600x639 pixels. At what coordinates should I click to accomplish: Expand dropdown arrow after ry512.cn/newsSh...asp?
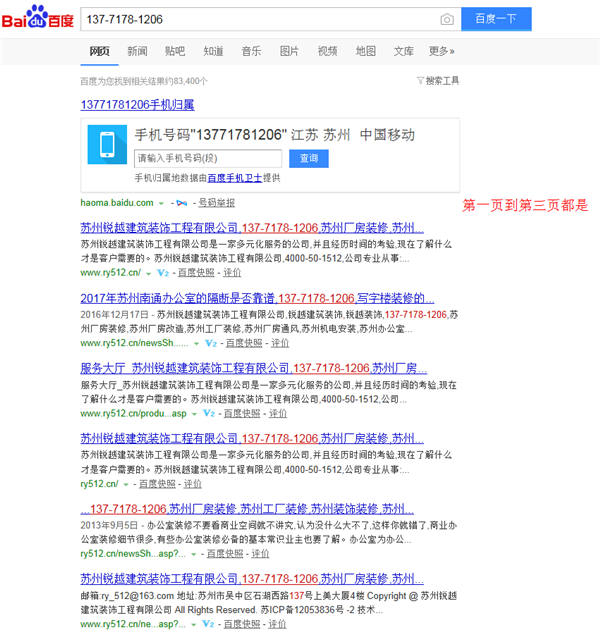pos(194,554)
